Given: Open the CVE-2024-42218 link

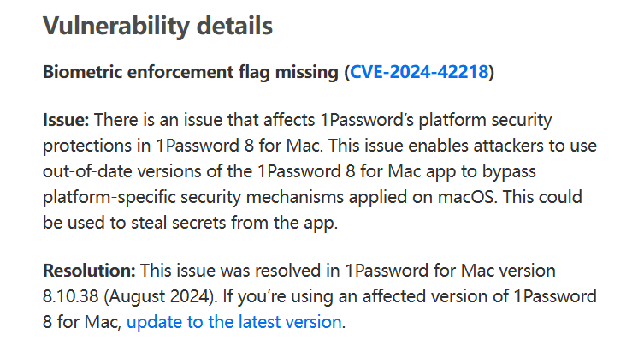Looking at the screenshot, I should tap(419, 72).
